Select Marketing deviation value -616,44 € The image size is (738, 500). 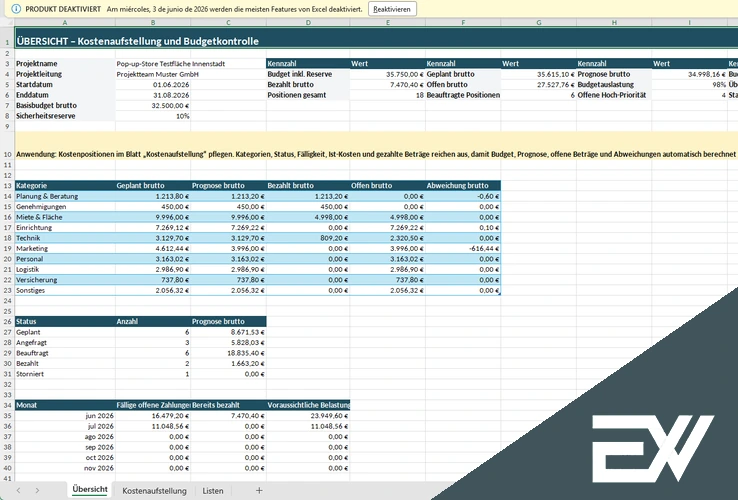click(x=463, y=248)
